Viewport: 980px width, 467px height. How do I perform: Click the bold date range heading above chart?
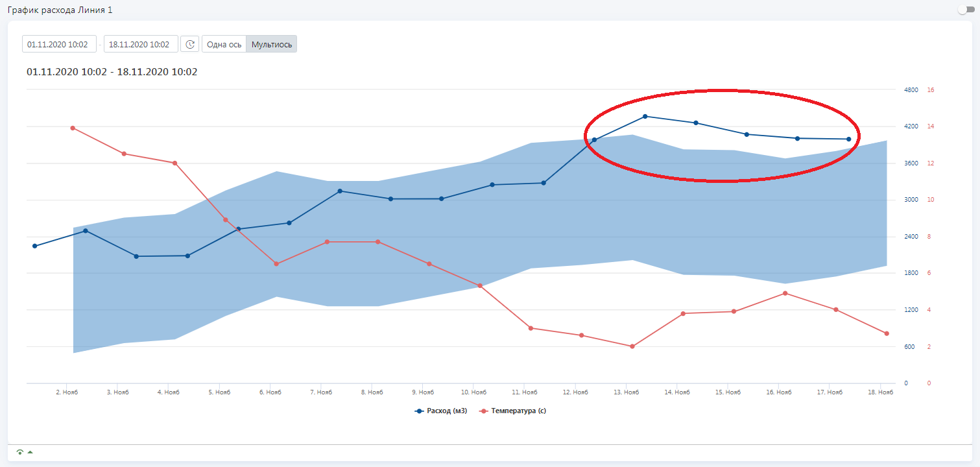[112, 72]
